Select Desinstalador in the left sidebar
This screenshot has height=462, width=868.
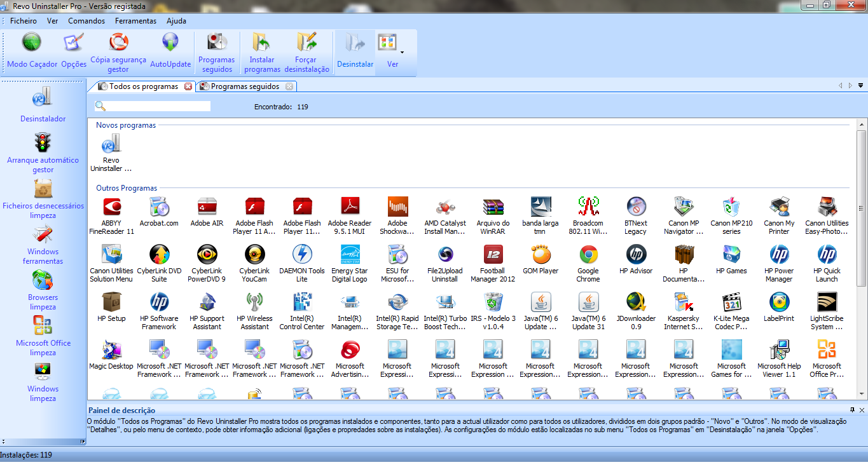point(43,105)
